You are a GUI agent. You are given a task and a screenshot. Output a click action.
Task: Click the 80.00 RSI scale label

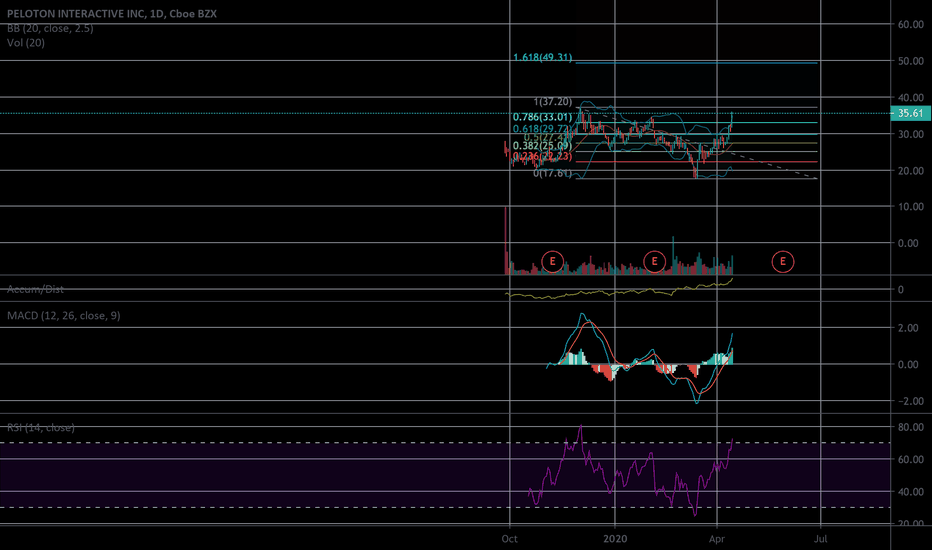pyautogui.click(x=911, y=428)
